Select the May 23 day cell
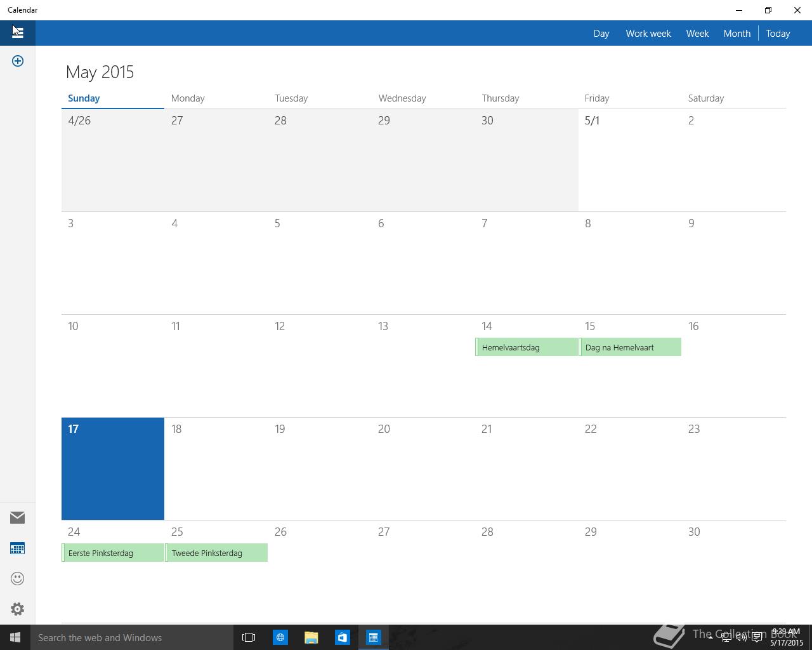Viewport: 812px width, 650px height. [734, 468]
